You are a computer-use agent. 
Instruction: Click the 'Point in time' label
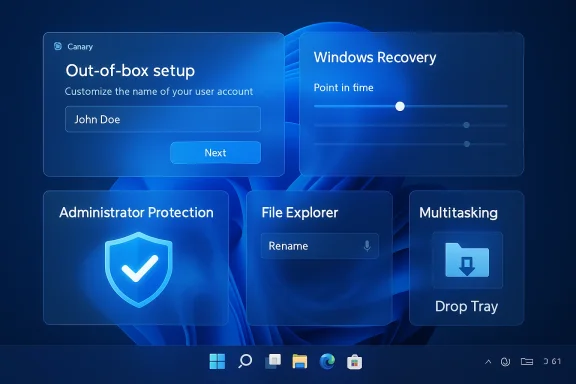point(343,87)
